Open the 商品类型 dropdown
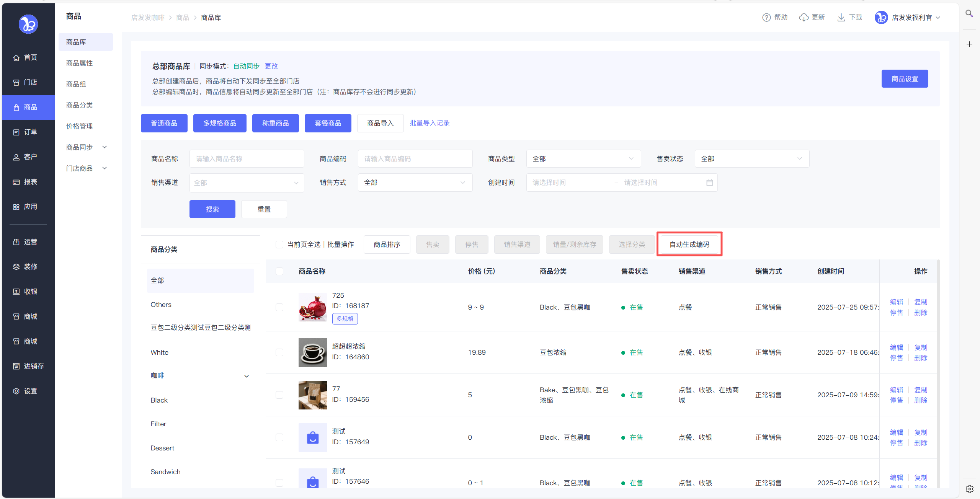 pyautogui.click(x=583, y=158)
